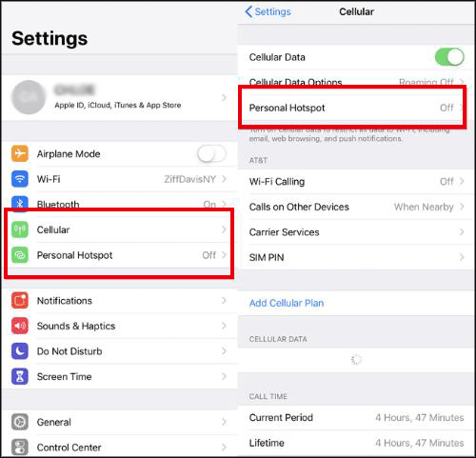Tap the Sounds & Haptics speaker icon
The width and height of the screenshot is (476, 458).
(20, 326)
